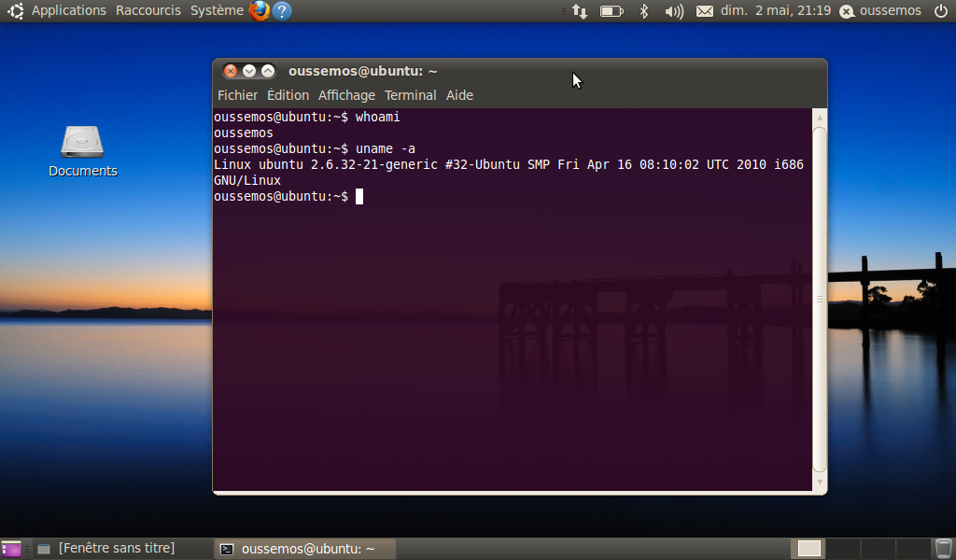Open the sound volume indicator
This screenshot has height=560, width=956.
pos(673,11)
